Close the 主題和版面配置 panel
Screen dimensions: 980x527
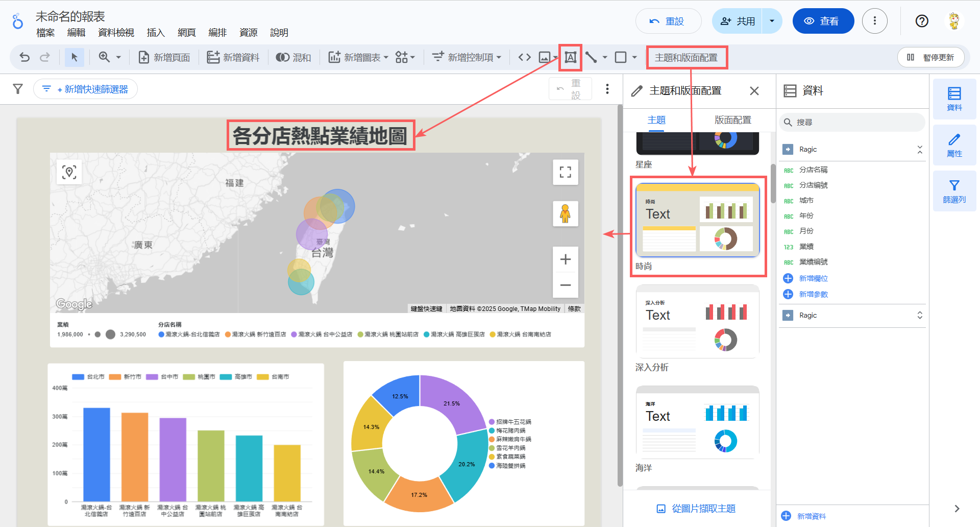pyautogui.click(x=754, y=91)
